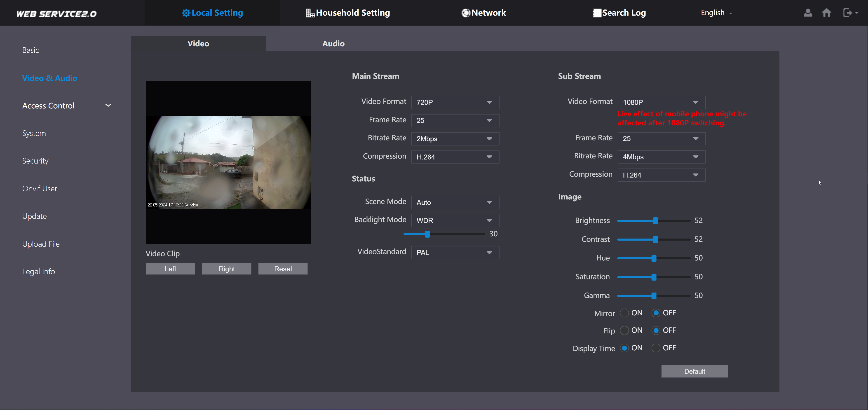Open Security in the sidebar
868x410 pixels.
pyautogui.click(x=35, y=161)
